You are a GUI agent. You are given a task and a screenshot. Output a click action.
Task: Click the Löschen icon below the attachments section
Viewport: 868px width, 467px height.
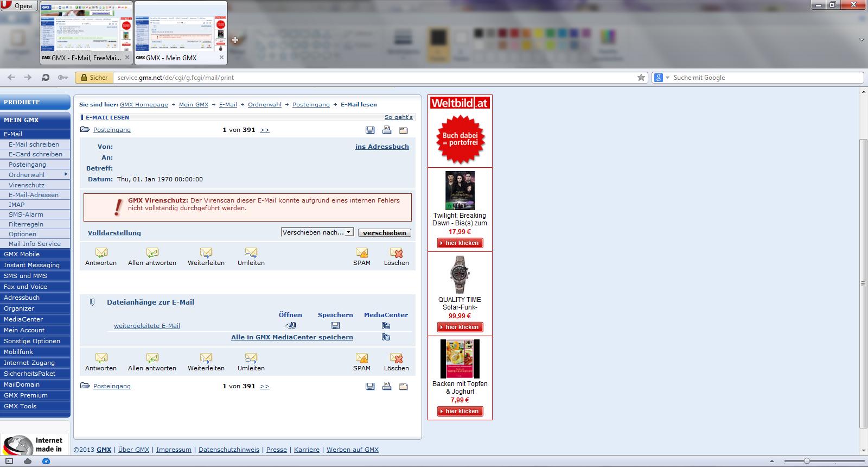point(397,358)
